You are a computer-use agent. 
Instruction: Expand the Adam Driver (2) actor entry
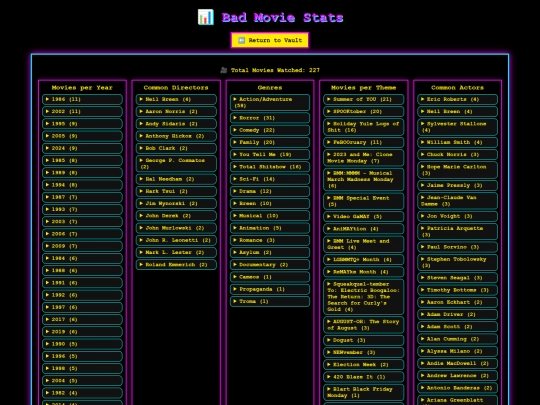pyautogui.click(x=457, y=314)
